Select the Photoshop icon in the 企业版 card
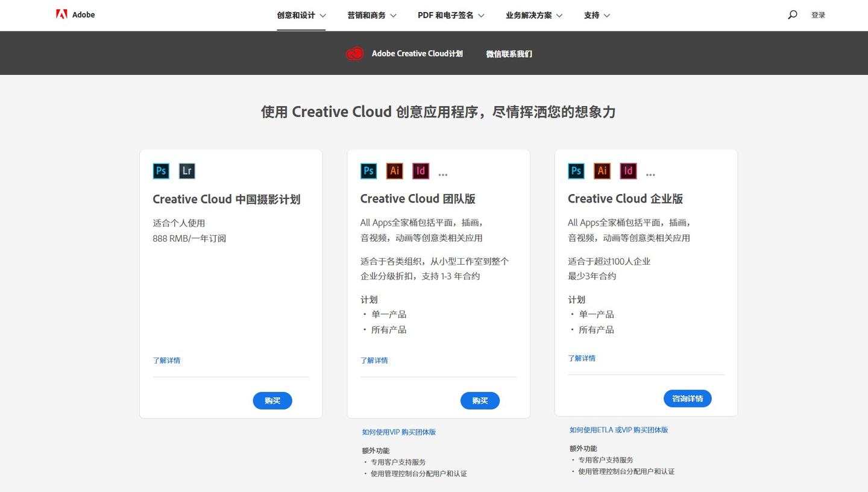Screen dimensions: 868x492 pyautogui.click(x=576, y=171)
